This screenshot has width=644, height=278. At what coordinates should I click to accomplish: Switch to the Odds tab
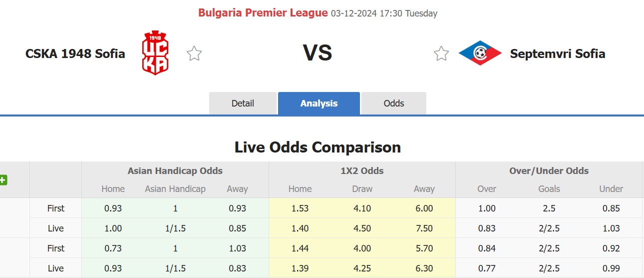[394, 103]
